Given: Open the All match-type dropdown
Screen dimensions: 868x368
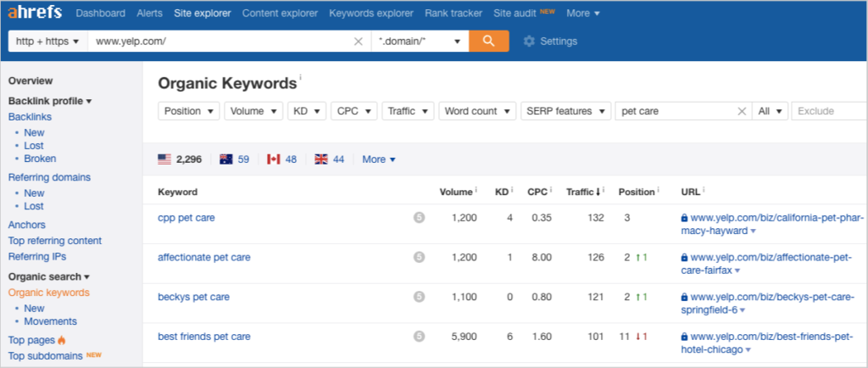Looking at the screenshot, I should point(770,111).
